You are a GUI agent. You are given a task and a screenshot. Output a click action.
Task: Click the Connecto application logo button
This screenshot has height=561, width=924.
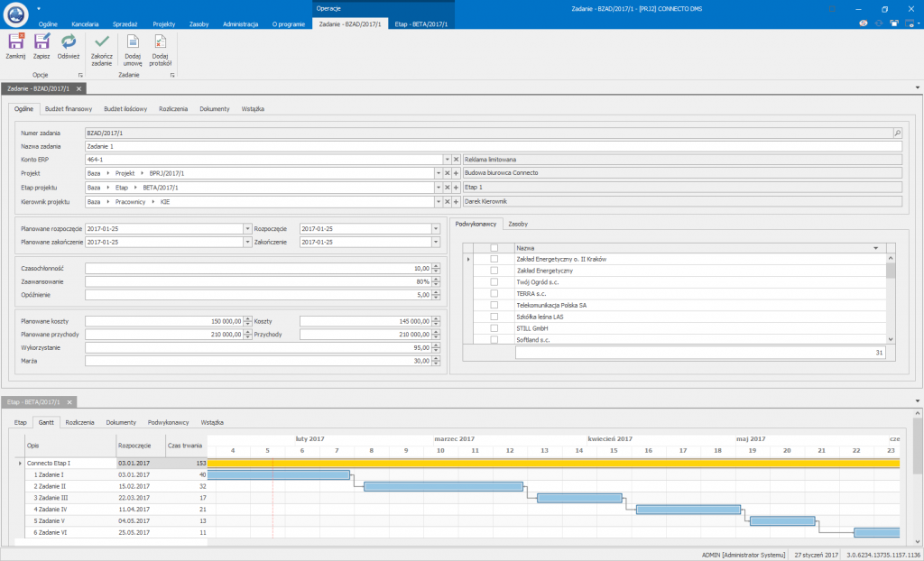15,14
